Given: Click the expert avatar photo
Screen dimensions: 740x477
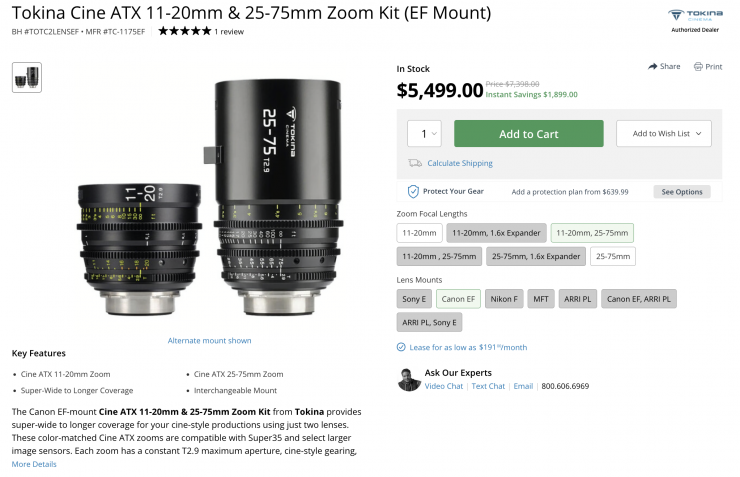Looking at the screenshot, I should click(x=408, y=379).
